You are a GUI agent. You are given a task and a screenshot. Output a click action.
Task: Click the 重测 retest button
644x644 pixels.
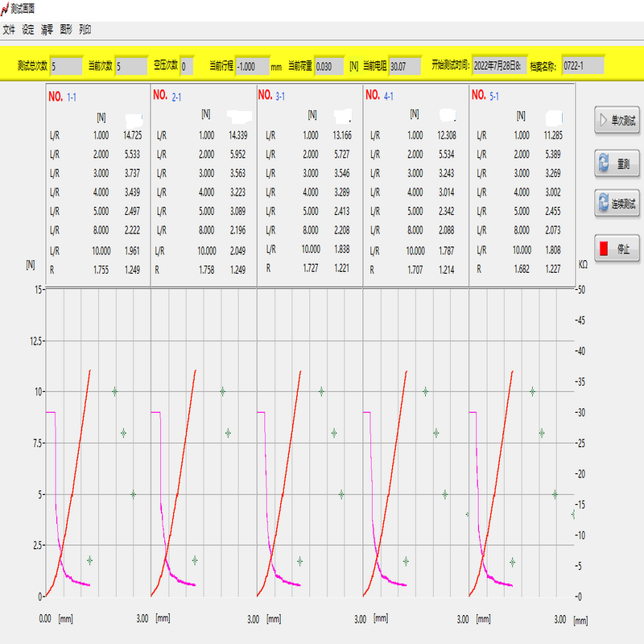pyautogui.click(x=617, y=163)
